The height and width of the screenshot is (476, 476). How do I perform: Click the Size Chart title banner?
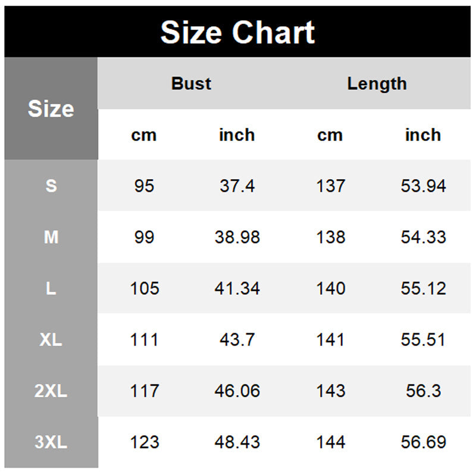click(237, 32)
